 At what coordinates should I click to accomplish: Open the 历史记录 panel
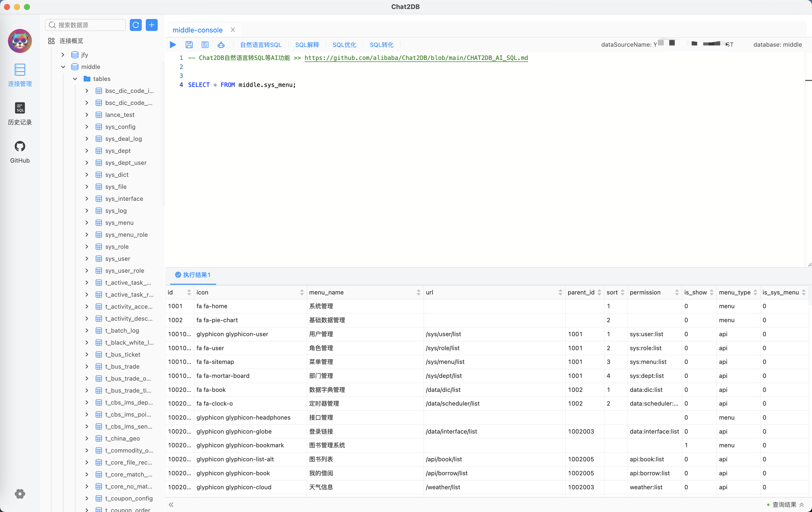tap(20, 114)
